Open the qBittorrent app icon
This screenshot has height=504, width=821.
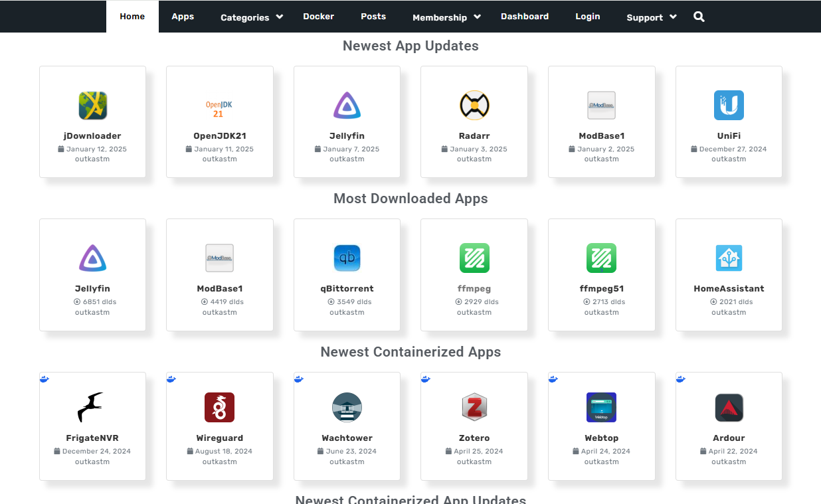(x=347, y=258)
